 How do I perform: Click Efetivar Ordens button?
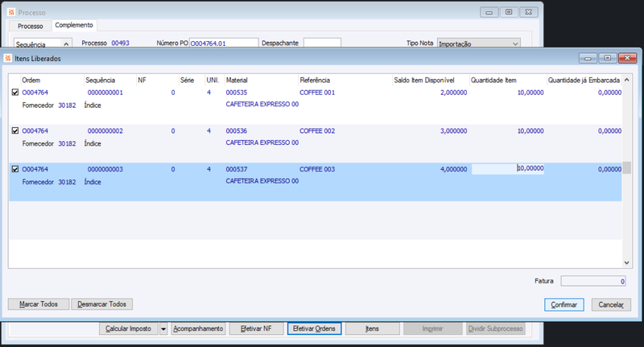click(314, 328)
